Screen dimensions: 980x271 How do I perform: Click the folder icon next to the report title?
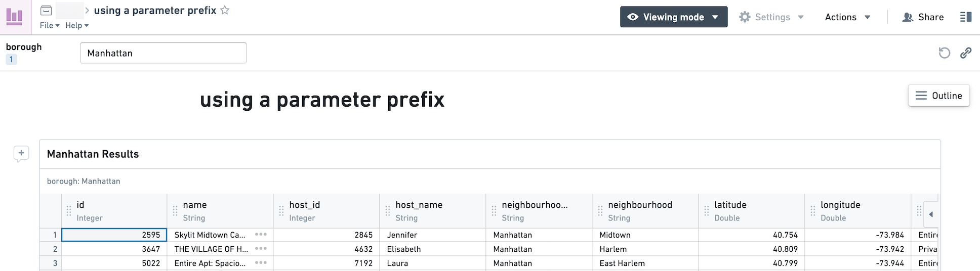(46, 10)
